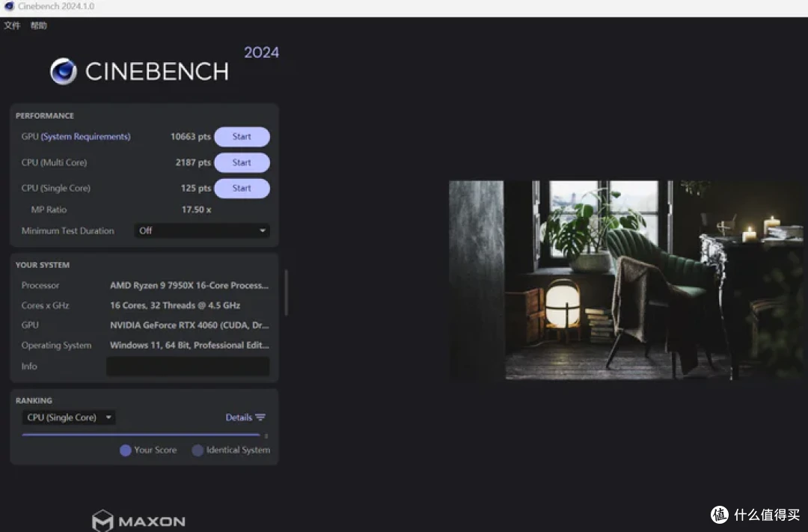Click the AMD Ryzen 9 7950X processor text

coord(189,285)
